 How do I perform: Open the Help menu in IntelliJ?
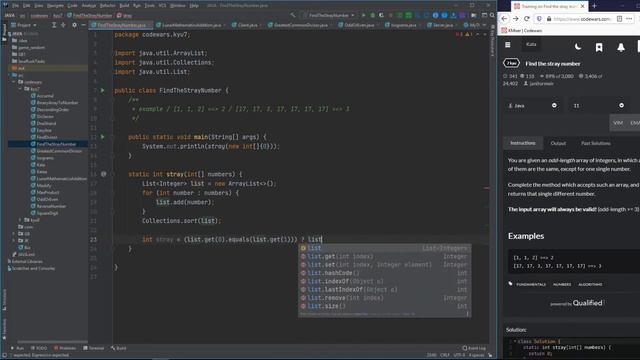pos(194,6)
